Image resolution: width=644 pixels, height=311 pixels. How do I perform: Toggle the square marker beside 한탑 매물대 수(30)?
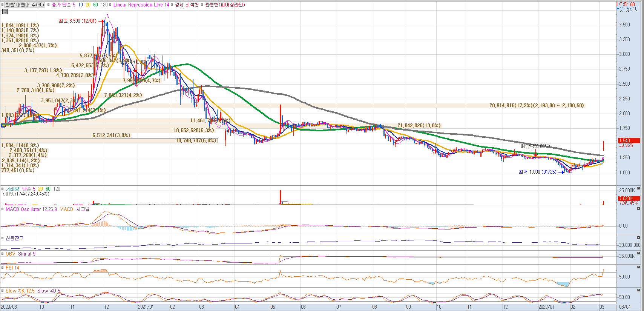3,5
